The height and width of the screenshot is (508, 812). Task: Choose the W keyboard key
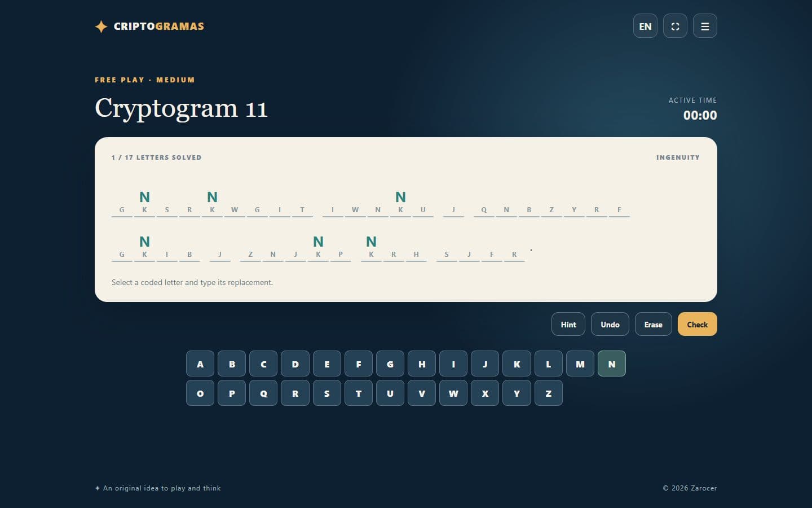point(453,393)
